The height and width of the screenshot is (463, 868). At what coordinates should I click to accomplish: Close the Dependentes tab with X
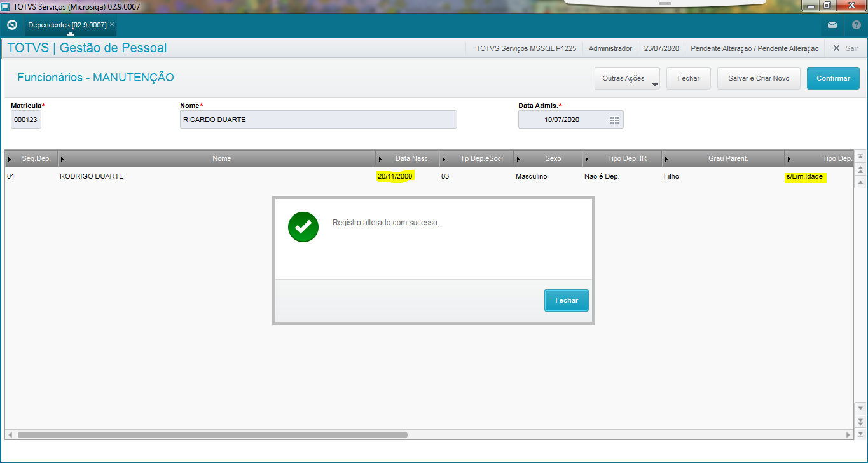click(x=112, y=24)
